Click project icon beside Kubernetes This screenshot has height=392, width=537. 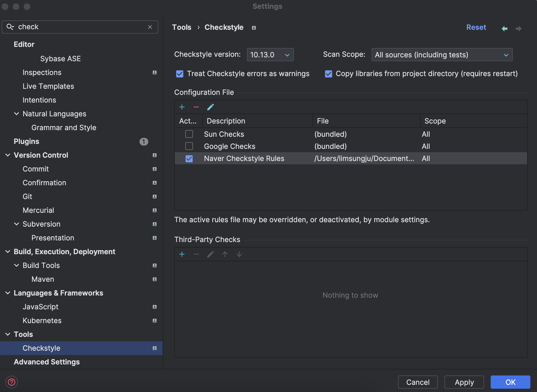(x=155, y=321)
